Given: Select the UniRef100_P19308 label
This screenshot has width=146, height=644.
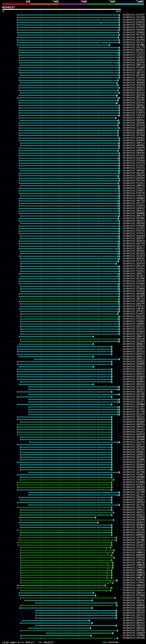Looking at the screenshot, I should tap(134, 291).
